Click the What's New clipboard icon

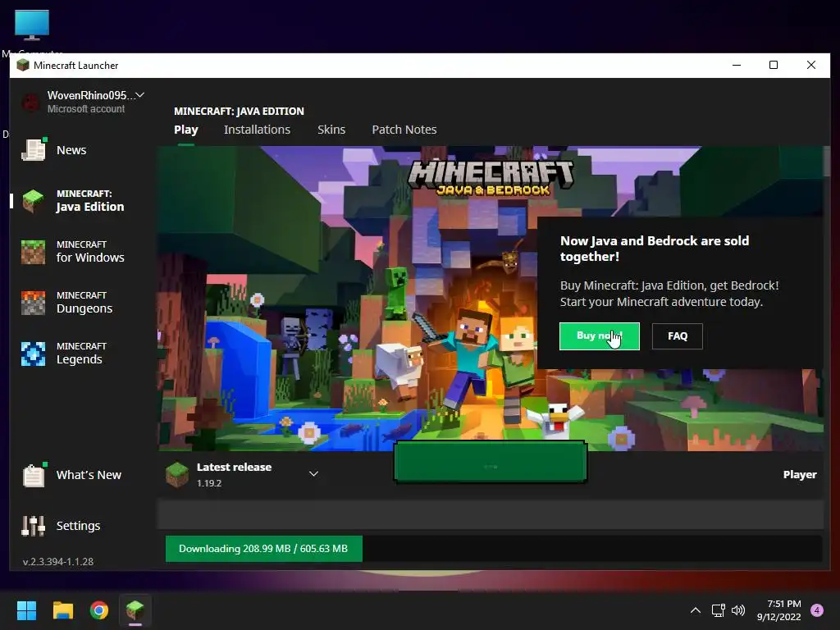[33, 475]
